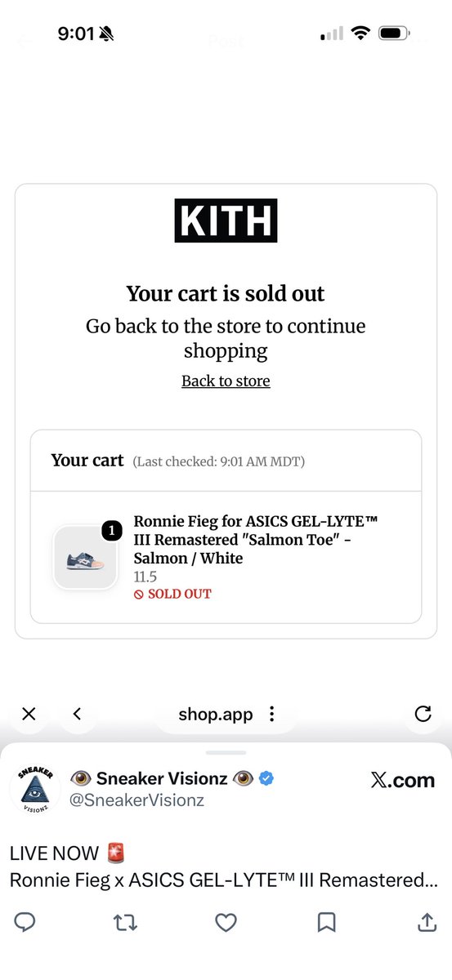
Task: Open the @SneakerVisionz handle
Action: [x=137, y=800]
